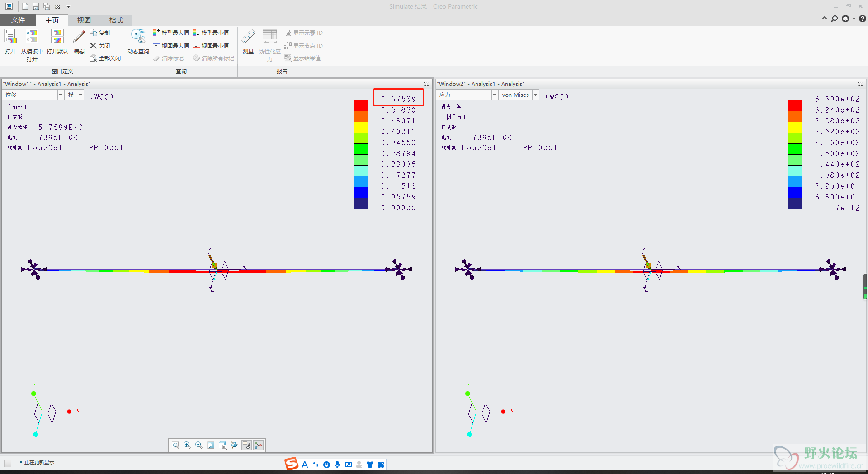Click the legend value 3.600e+02 in Window2

click(837, 99)
